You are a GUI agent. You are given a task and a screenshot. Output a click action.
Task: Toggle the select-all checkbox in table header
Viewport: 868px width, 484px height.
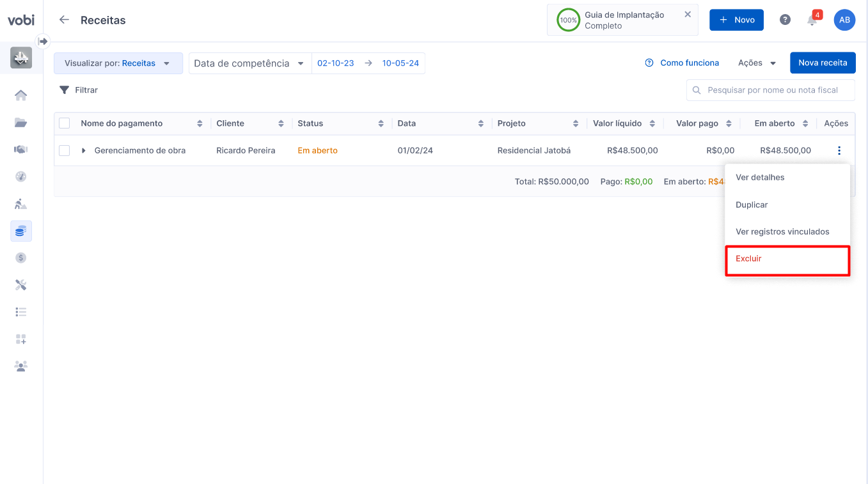(x=64, y=123)
